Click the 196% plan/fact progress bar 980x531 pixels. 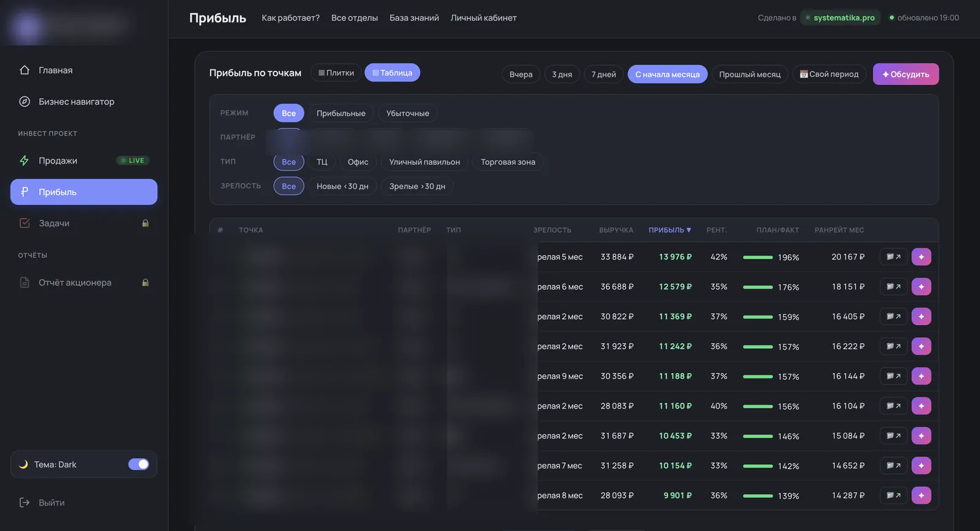[758, 257]
